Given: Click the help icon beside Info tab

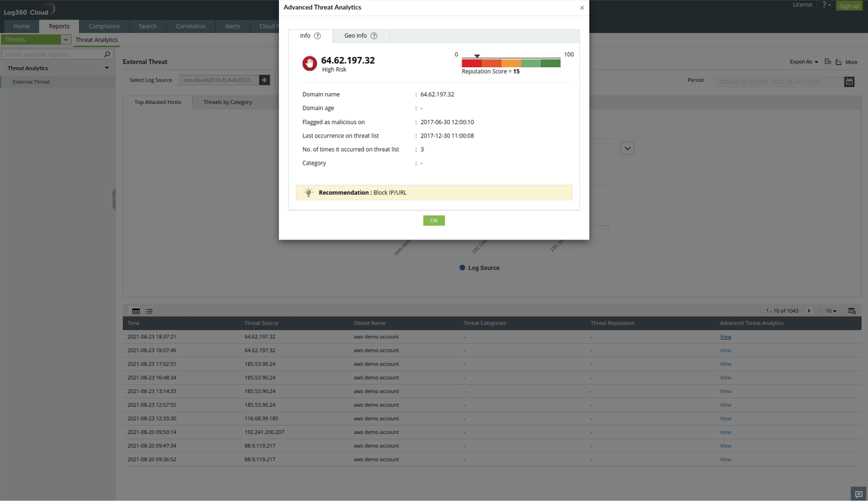Looking at the screenshot, I should coord(318,36).
